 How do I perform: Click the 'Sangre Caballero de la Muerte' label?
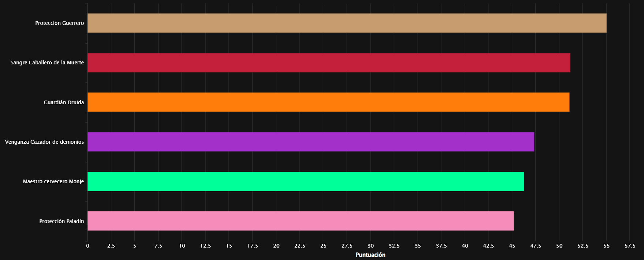point(47,63)
